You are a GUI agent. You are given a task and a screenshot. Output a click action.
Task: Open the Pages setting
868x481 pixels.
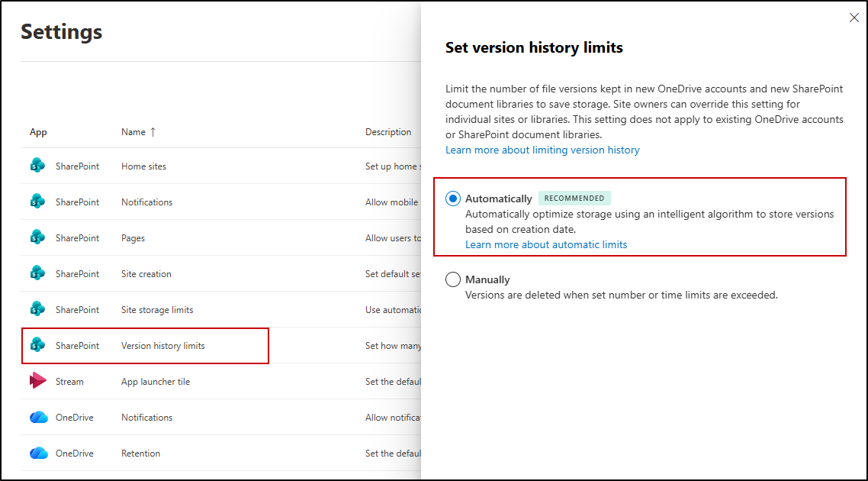pos(133,237)
